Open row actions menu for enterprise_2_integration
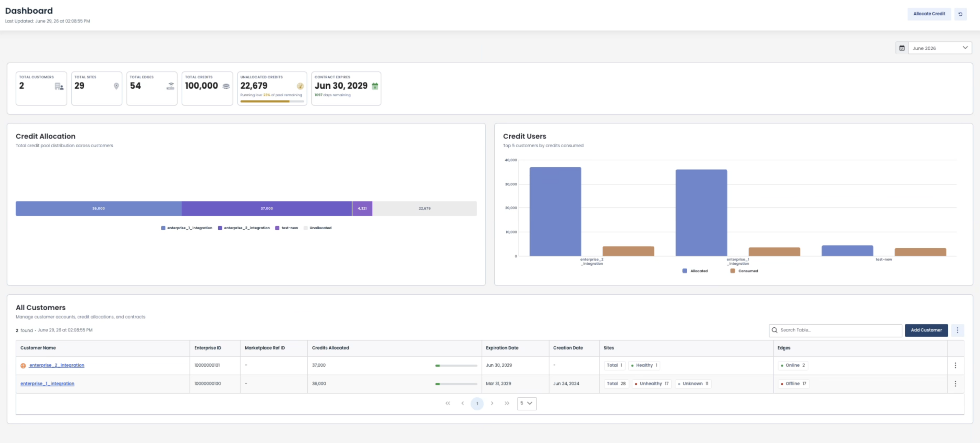The height and width of the screenshot is (443, 980). click(955, 365)
